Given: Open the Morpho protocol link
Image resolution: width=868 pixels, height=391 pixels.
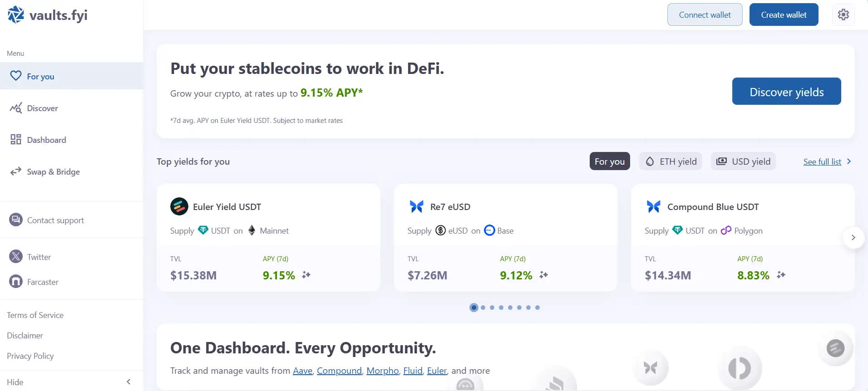Looking at the screenshot, I should [x=382, y=371].
